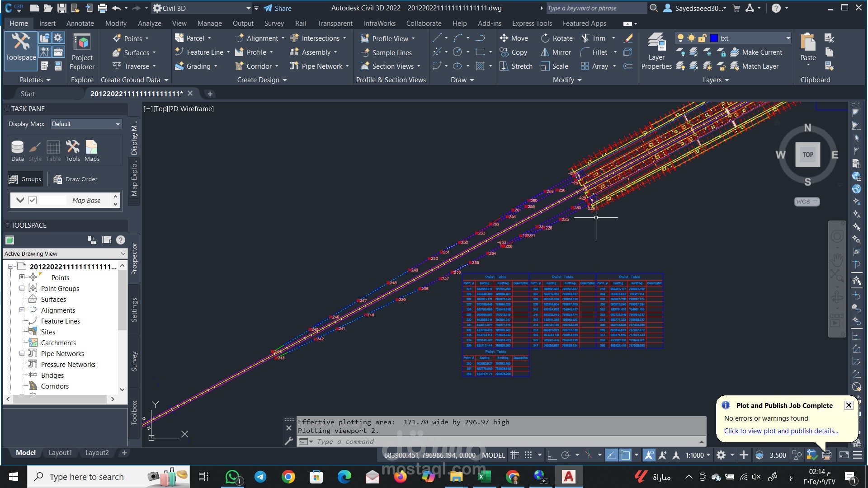Switch to the Layout1 tab

[x=60, y=453]
